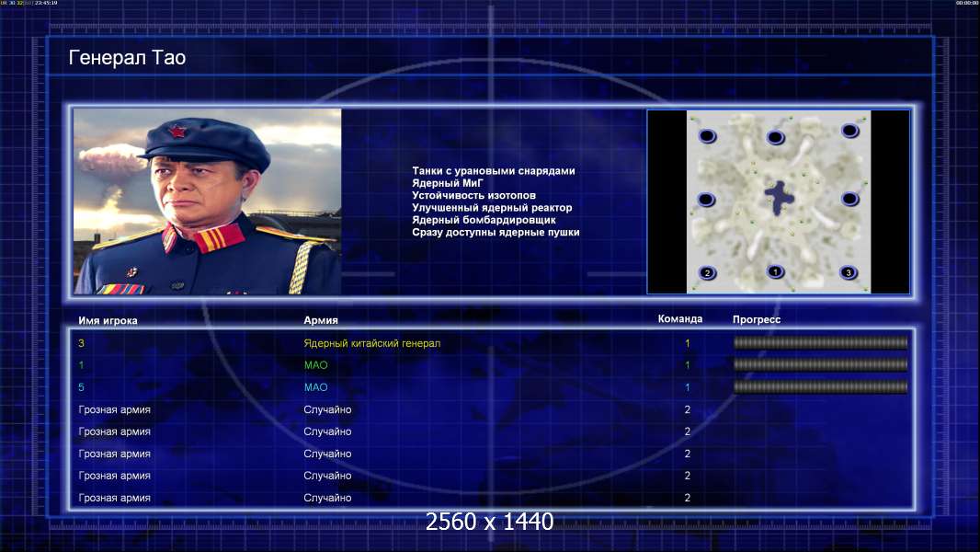The width and height of the screenshot is (980, 552).
Task: Select the empty middle-left start position marker
Action: (x=706, y=200)
